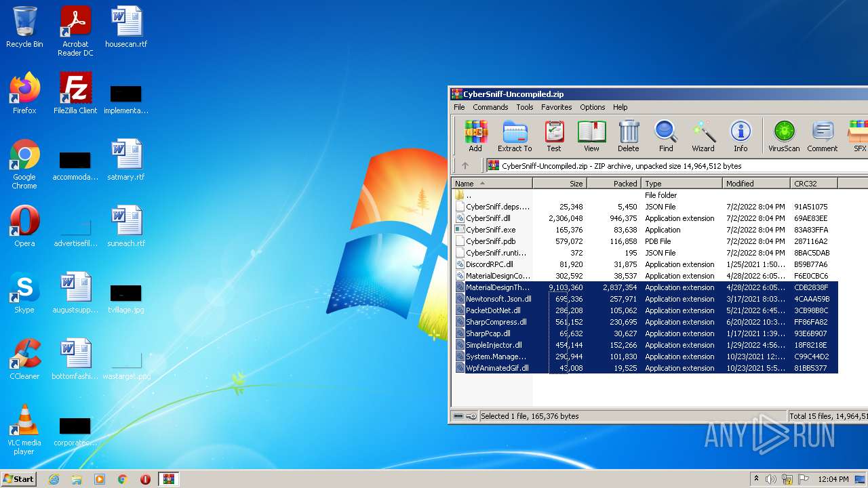
Task: Open the Tools menu
Action: [x=525, y=107]
